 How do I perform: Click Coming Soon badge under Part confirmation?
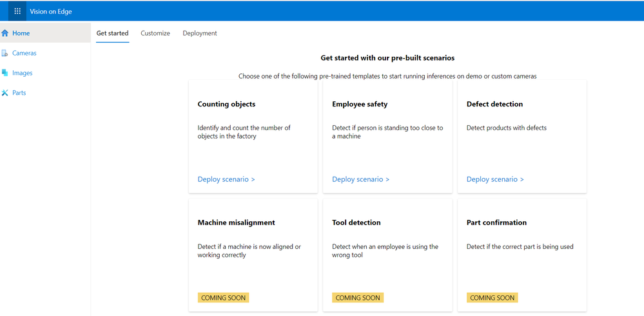492,298
